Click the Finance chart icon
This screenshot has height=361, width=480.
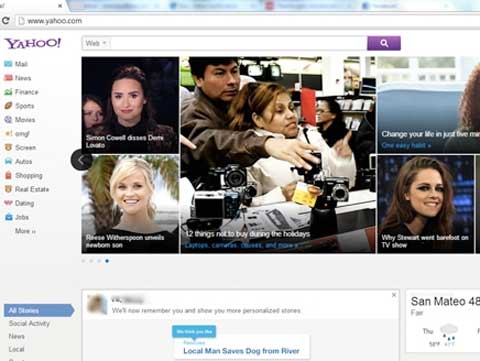[8, 92]
